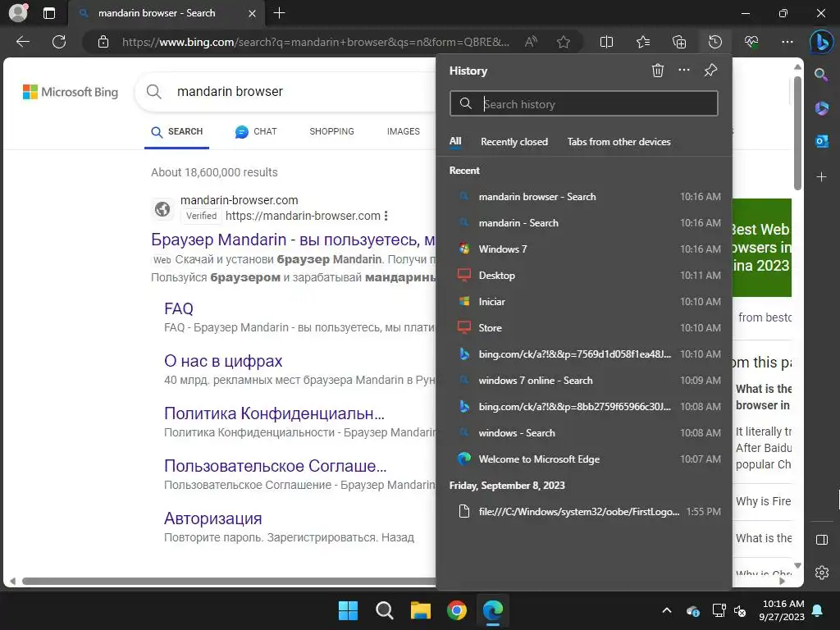Open the tab actions menu icon
Viewport: 840px width, 630px height.
(49, 13)
